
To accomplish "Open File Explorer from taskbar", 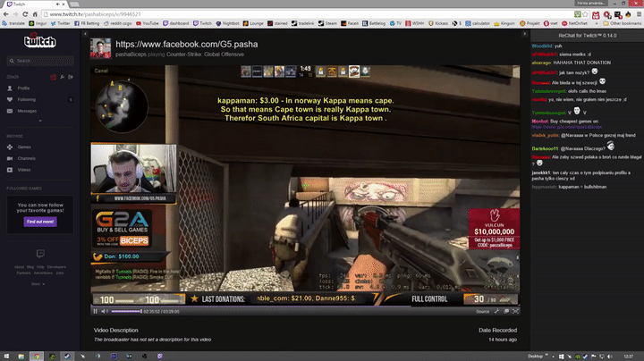I will [x=21, y=356].
